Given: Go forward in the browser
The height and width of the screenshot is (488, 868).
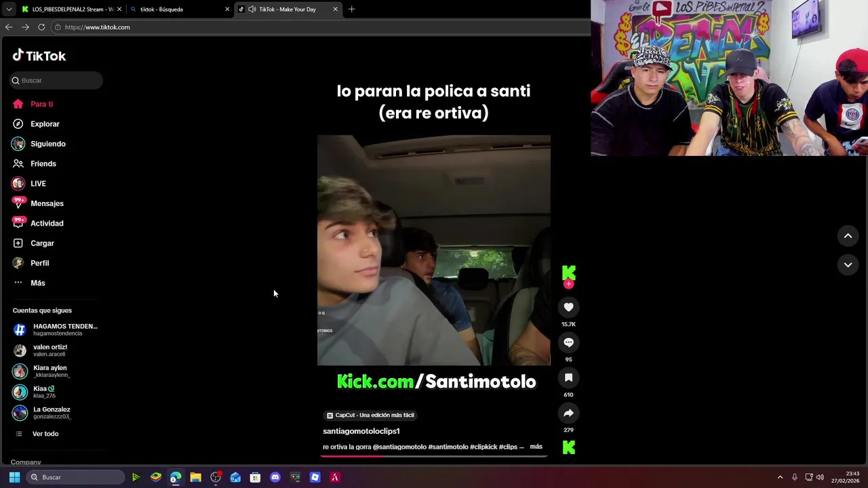Looking at the screenshot, I should click(x=25, y=27).
